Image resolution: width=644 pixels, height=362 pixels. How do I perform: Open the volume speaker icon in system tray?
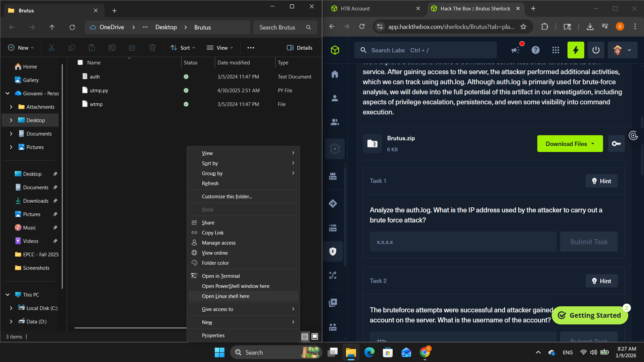[x=594, y=352]
